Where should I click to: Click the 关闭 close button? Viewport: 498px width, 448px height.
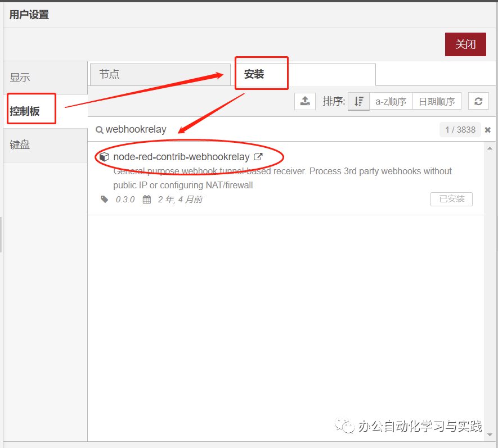pyautogui.click(x=465, y=44)
